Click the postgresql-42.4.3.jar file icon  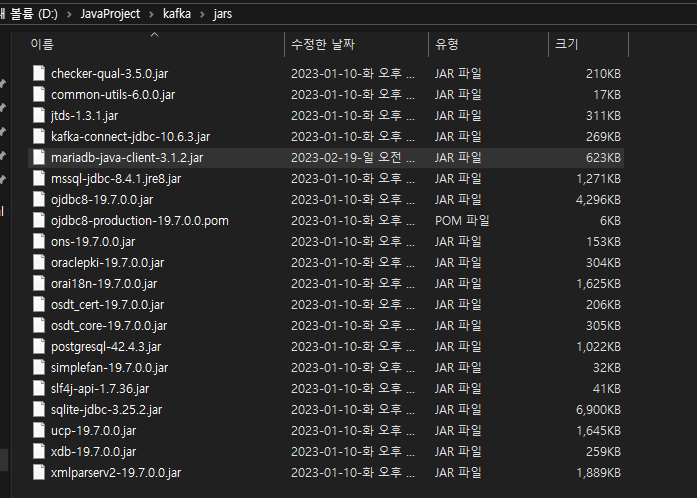39,346
